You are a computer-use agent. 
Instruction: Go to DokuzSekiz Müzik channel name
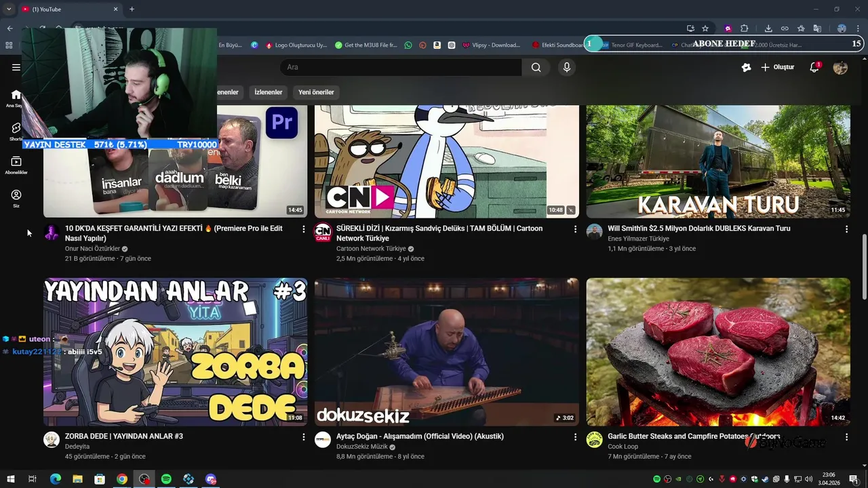coord(362,447)
